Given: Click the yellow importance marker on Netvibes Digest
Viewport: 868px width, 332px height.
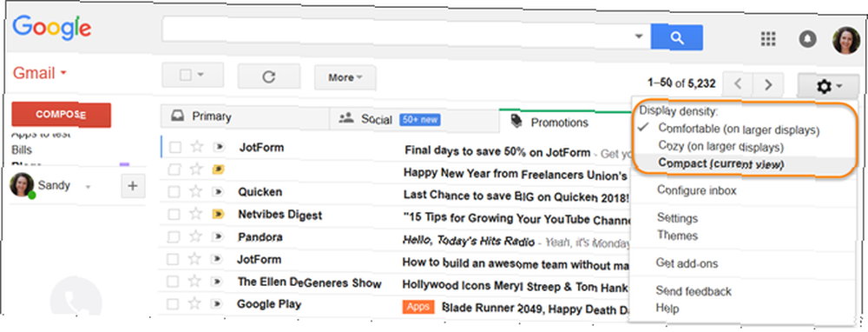Looking at the screenshot, I should (219, 214).
